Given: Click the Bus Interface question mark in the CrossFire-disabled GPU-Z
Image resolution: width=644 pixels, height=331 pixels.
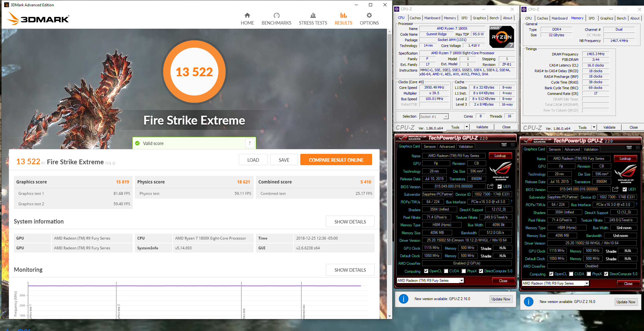Looking at the screenshot, I should 636,205.
